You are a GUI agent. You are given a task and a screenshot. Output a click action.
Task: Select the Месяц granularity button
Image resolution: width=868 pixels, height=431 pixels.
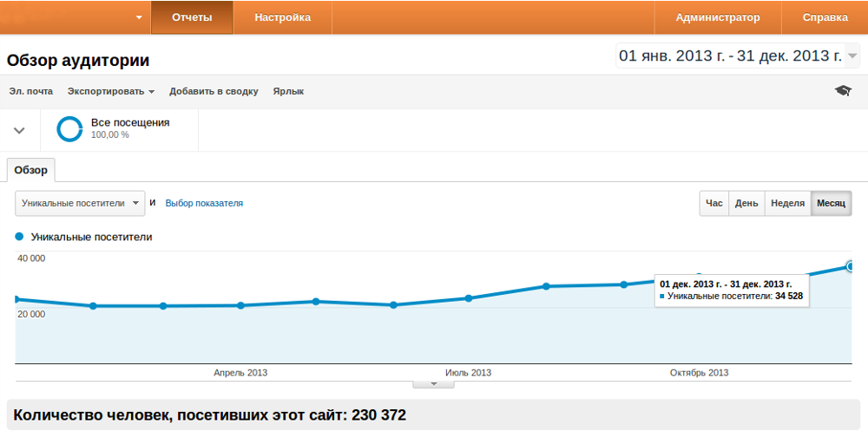pos(831,203)
